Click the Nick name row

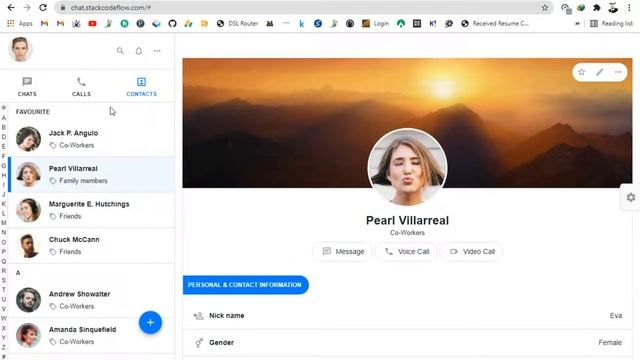point(407,316)
